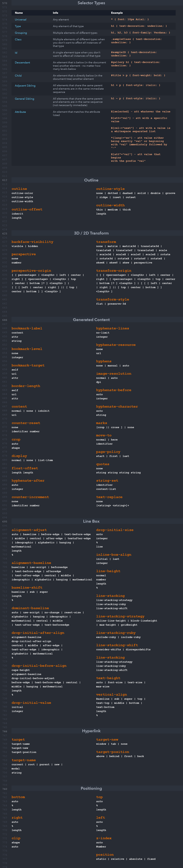
Task: Click the Selector Types section heading
Action: (x=91, y=3)
